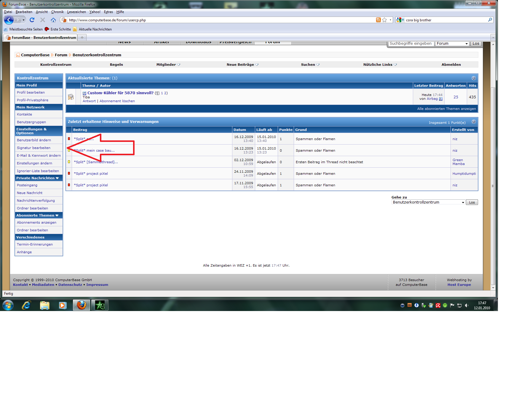Open Signatur bearbeiten in sidebar

pos(33,148)
